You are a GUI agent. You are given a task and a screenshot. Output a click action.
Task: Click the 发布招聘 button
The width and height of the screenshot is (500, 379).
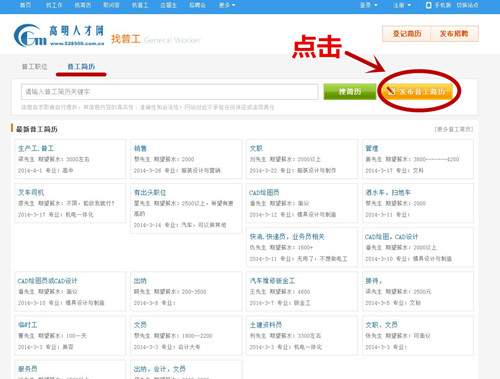point(454,34)
